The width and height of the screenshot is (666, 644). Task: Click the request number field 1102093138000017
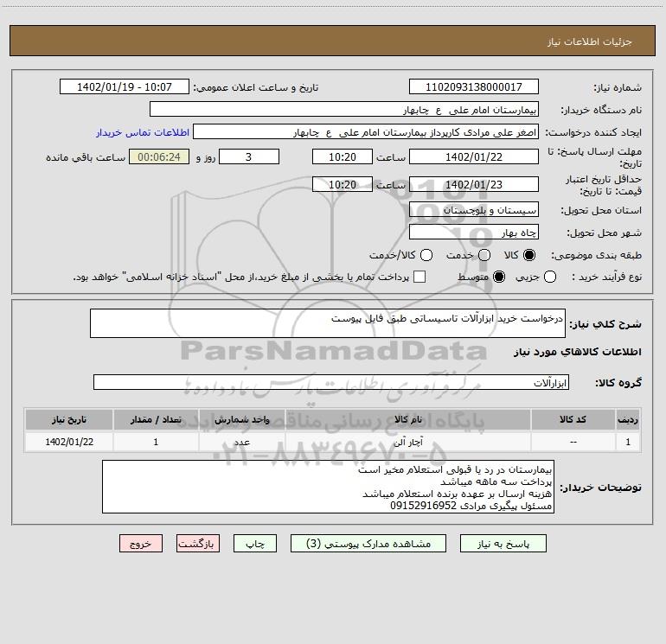point(474,87)
